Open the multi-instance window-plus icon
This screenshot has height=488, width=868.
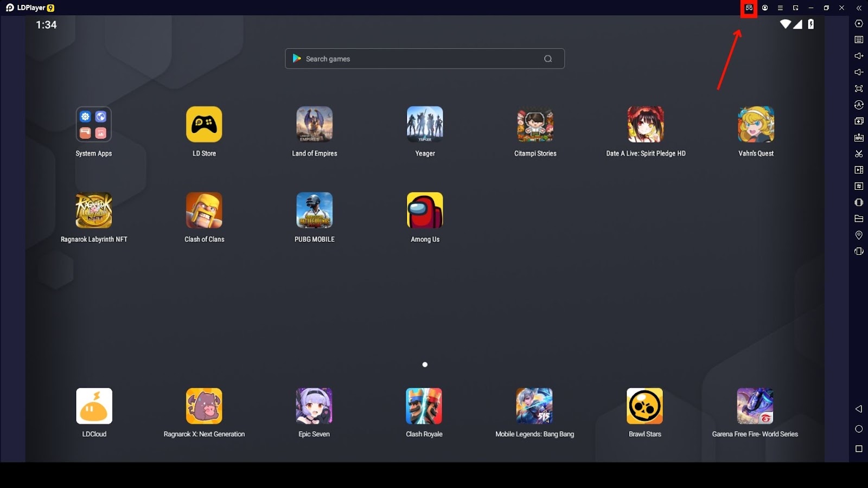tap(859, 121)
